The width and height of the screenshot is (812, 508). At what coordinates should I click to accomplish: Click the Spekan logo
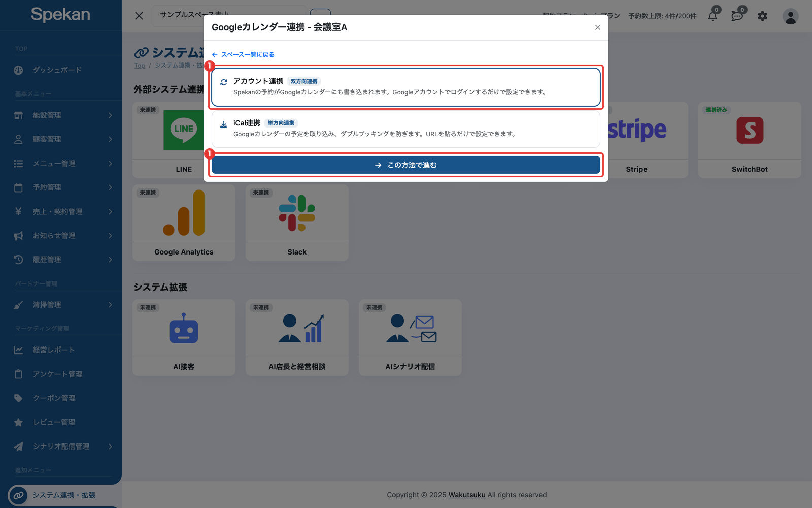[60, 14]
